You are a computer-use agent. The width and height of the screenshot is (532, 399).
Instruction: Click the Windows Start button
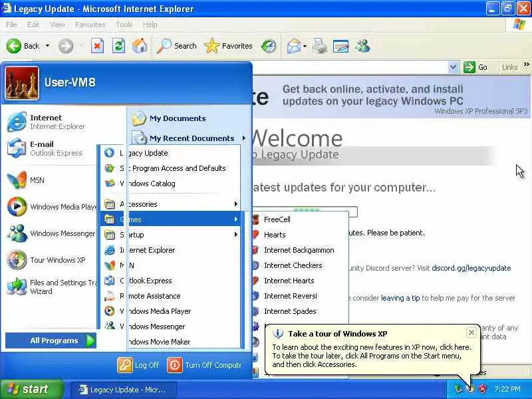point(31,389)
